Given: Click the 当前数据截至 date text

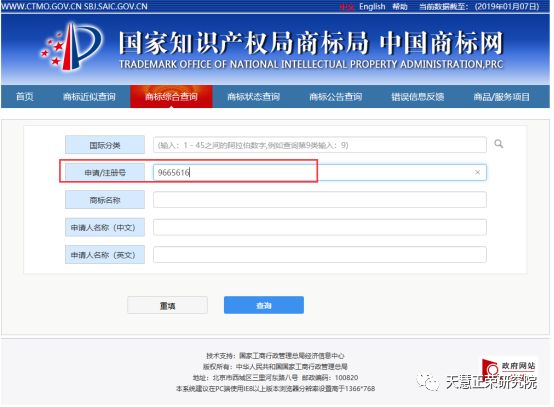Looking at the screenshot, I should [479, 7].
